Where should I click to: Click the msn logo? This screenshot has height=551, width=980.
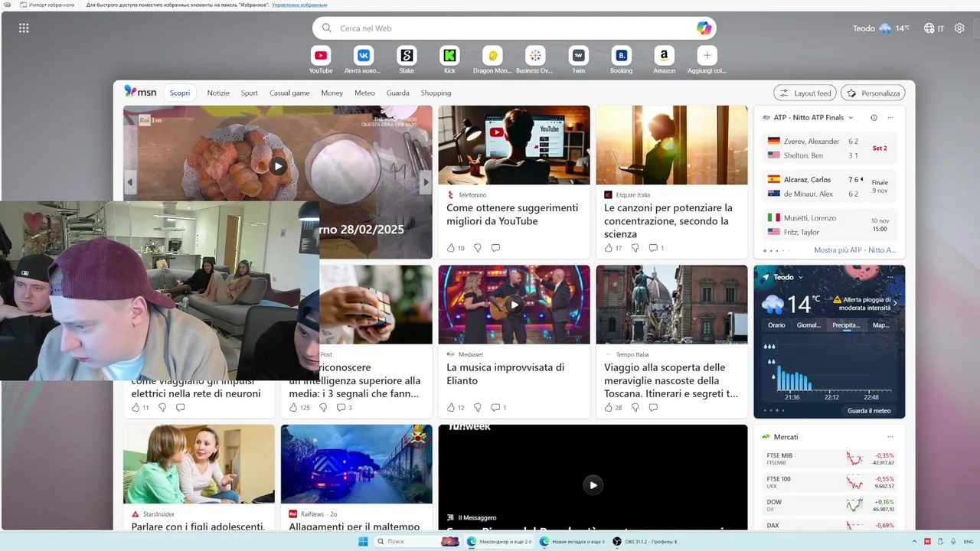(140, 92)
